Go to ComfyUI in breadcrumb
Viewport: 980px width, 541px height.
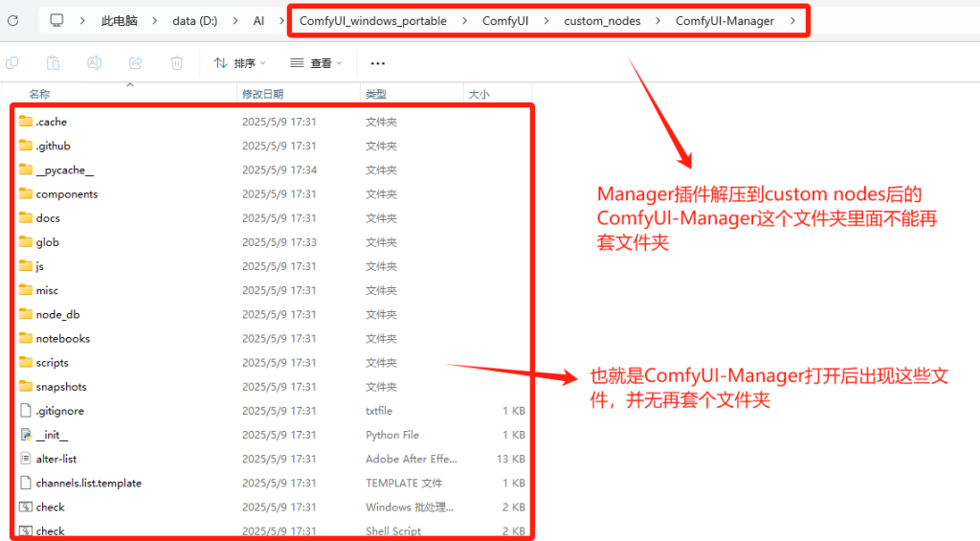505,21
